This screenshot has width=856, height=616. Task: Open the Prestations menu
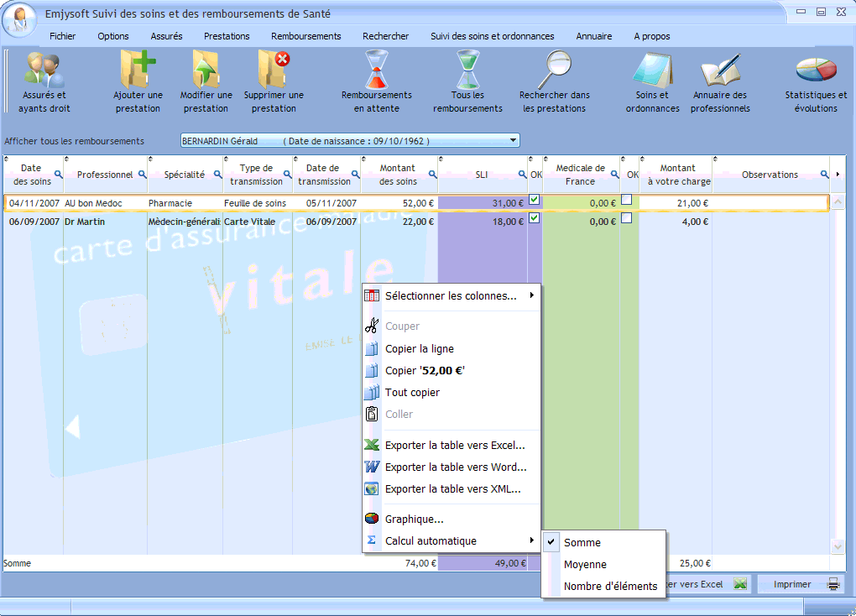227,36
